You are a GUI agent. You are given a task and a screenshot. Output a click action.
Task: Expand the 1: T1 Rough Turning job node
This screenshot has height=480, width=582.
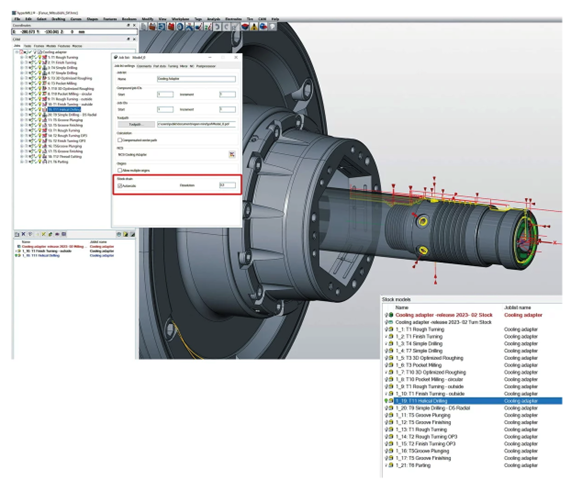[x=22, y=58]
